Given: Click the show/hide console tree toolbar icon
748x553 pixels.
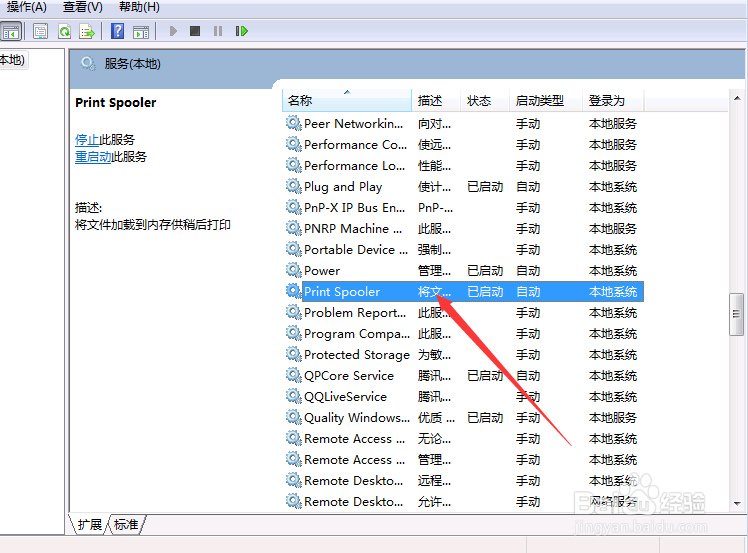Looking at the screenshot, I should tap(10, 31).
